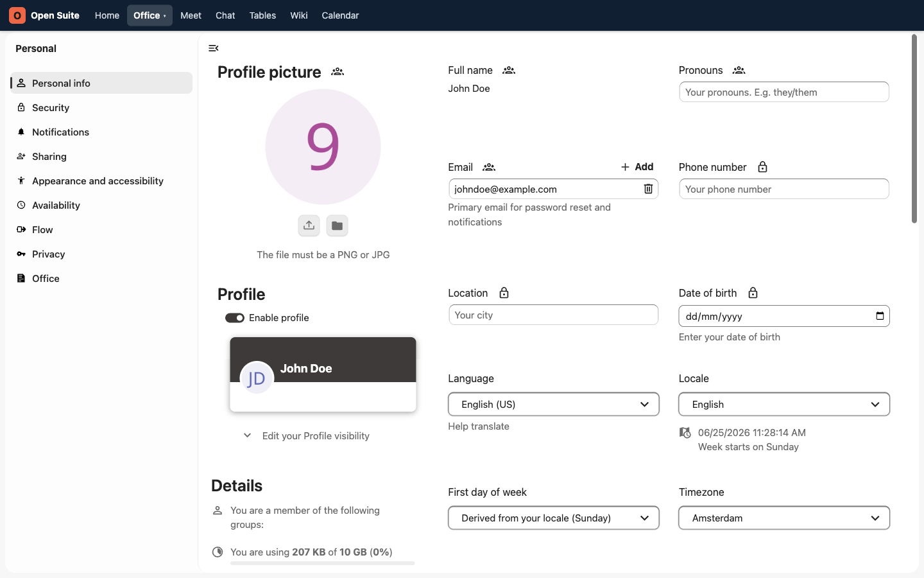Change the Email visibility scope icon
924x578 pixels.
pyautogui.click(x=489, y=167)
